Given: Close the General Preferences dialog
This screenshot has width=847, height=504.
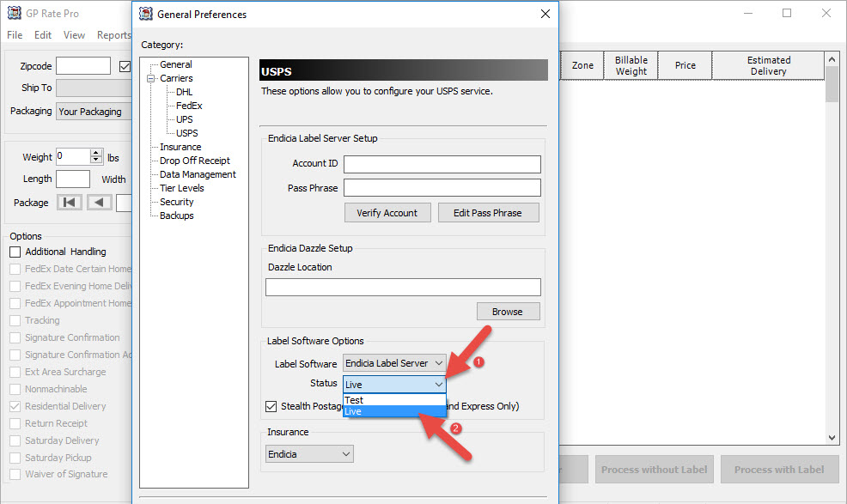Looking at the screenshot, I should click(x=545, y=14).
